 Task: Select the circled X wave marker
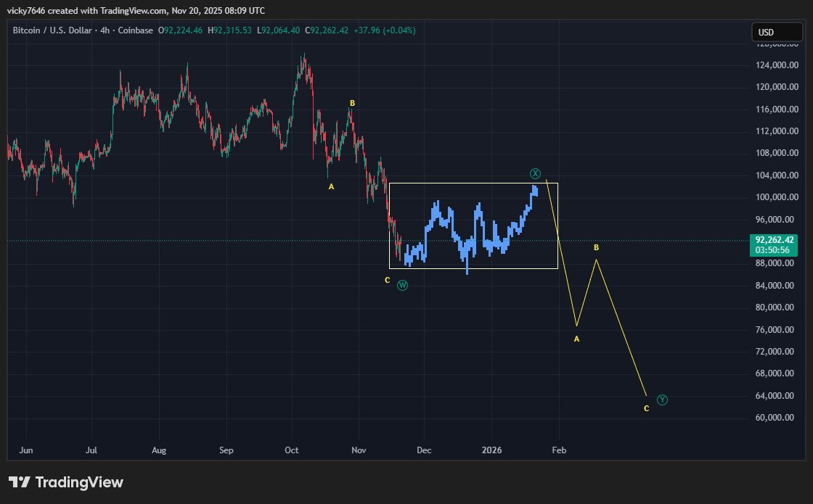(x=536, y=173)
